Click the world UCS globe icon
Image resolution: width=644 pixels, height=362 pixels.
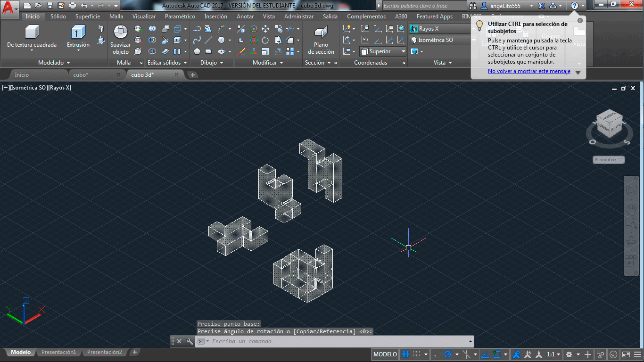coord(401,29)
